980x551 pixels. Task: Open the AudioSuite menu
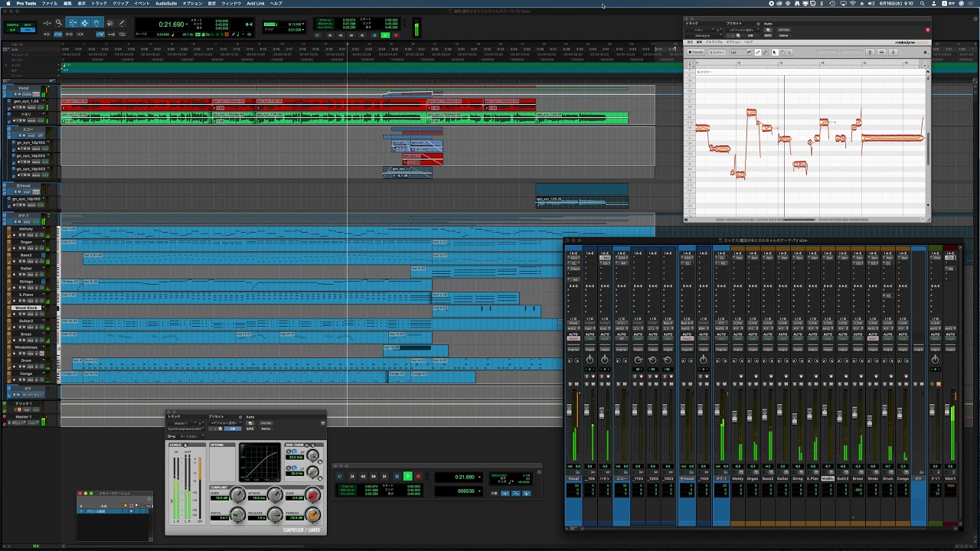coord(166,3)
